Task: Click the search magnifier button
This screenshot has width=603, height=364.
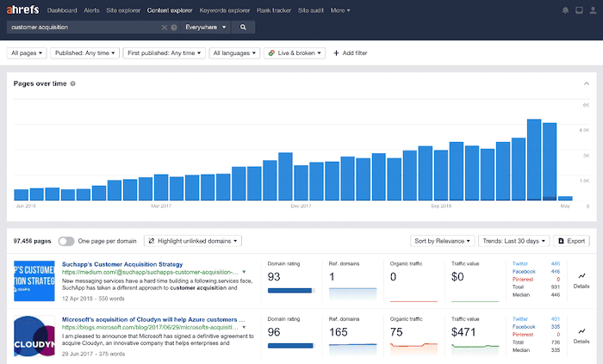Action: click(243, 28)
